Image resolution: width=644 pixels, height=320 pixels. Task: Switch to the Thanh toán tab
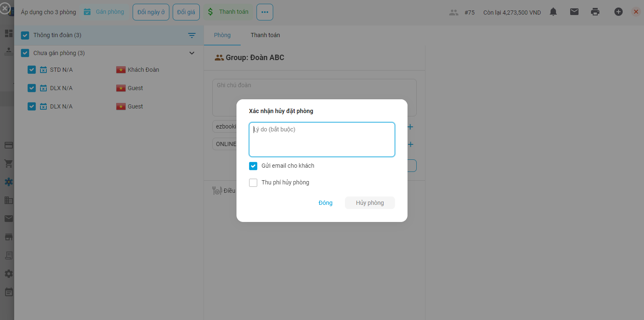pos(265,35)
